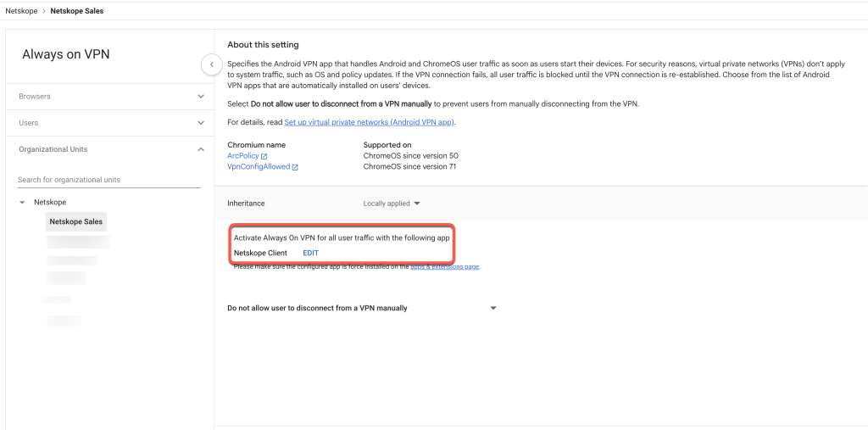Viewport: 868px width, 430px height.
Task: Open the Do not allow user to disconnect dropdown
Action: pos(362,308)
